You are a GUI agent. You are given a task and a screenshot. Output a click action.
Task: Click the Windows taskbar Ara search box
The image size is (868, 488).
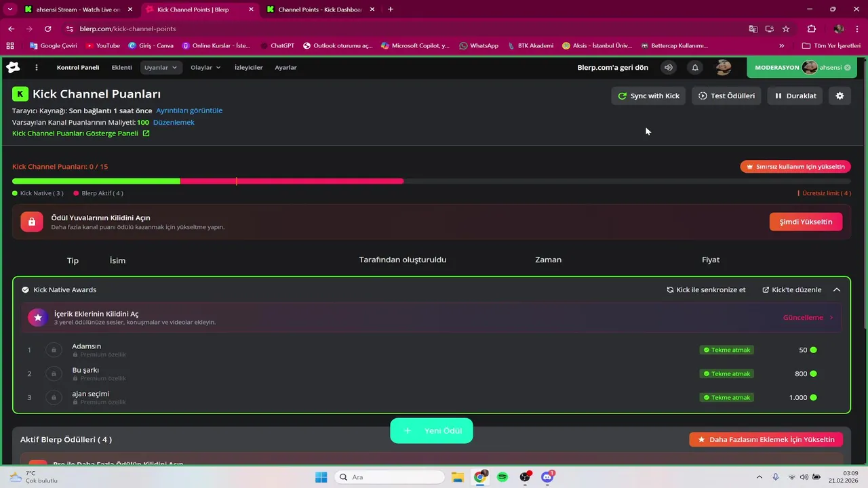coord(389,477)
